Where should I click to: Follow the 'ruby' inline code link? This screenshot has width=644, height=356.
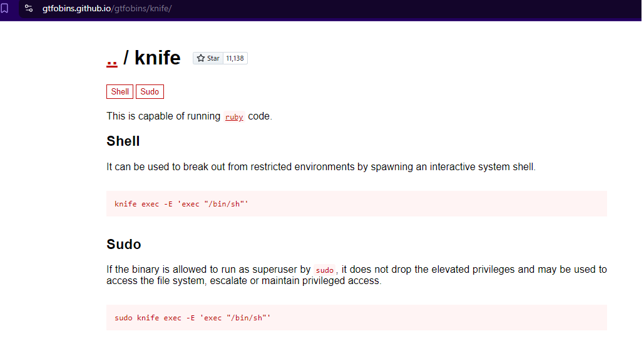(x=234, y=117)
